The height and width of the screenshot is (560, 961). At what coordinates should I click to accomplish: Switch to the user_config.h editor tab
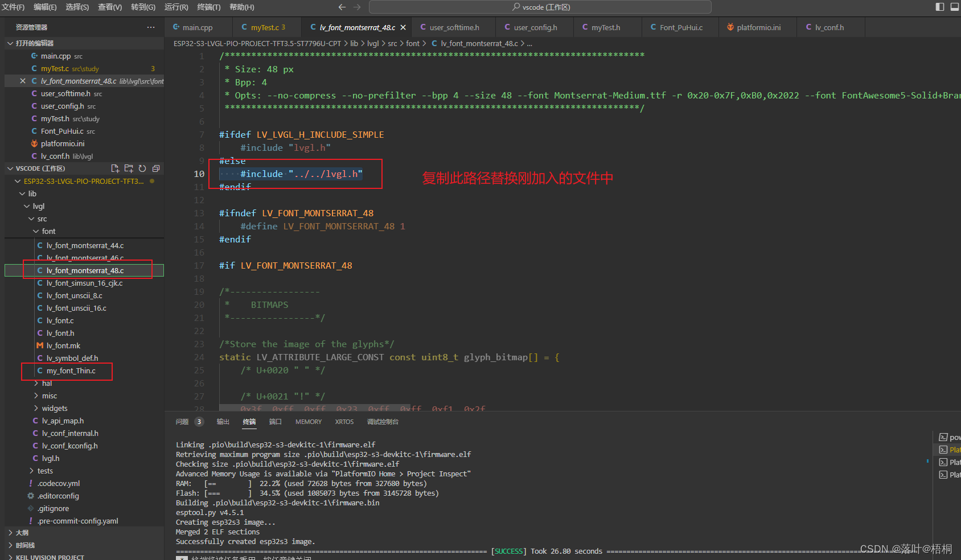(535, 27)
